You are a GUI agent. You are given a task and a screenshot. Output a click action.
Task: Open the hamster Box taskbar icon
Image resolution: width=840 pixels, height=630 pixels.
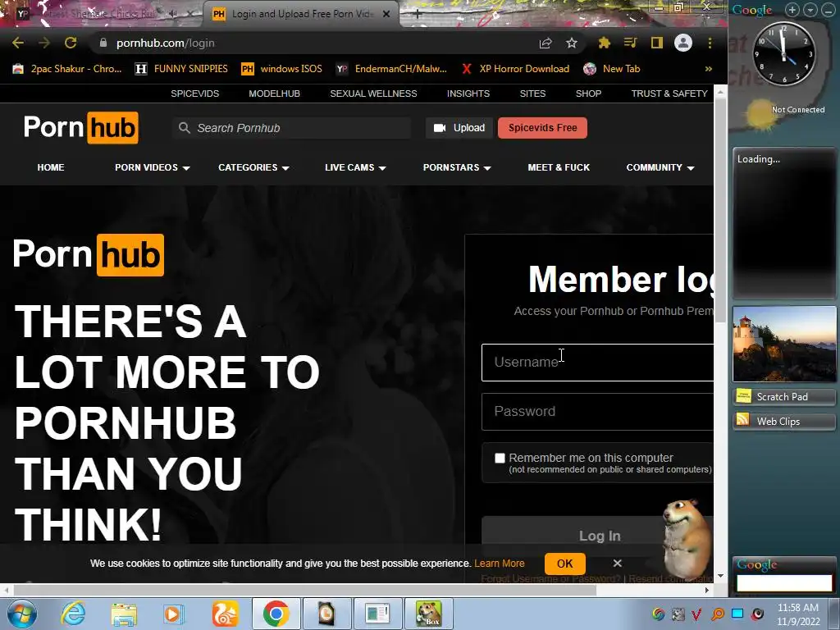pos(428,614)
